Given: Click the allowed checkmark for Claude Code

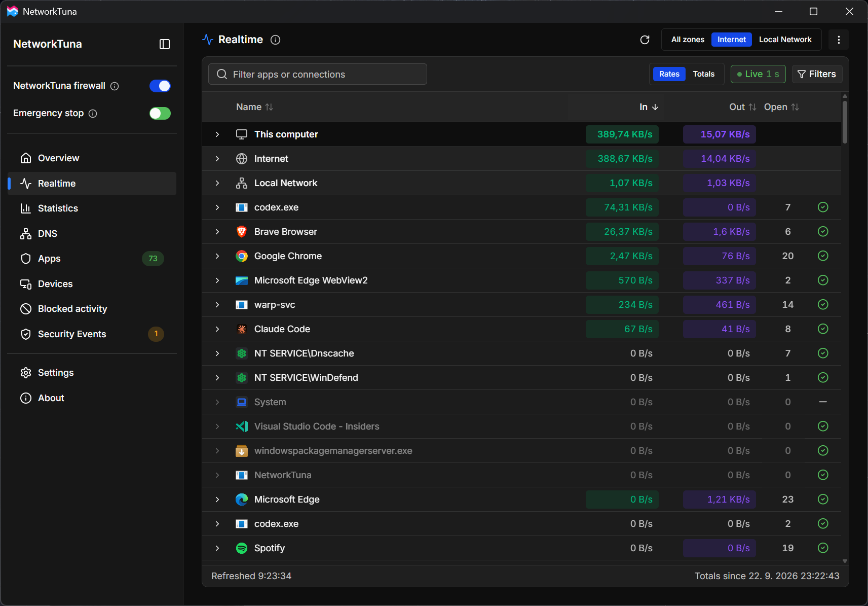Looking at the screenshot, I should click(x=823, y=329).
